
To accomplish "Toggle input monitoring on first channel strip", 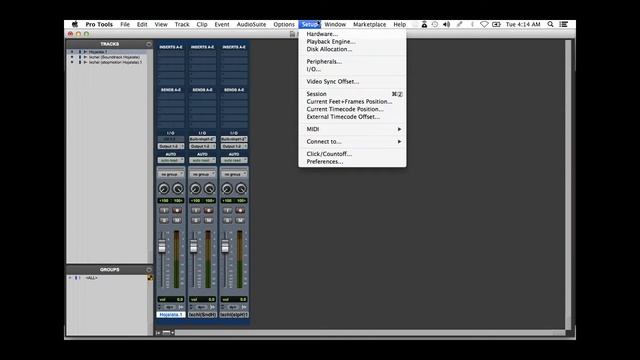I will pyautogui.click(x=164, y=211).
